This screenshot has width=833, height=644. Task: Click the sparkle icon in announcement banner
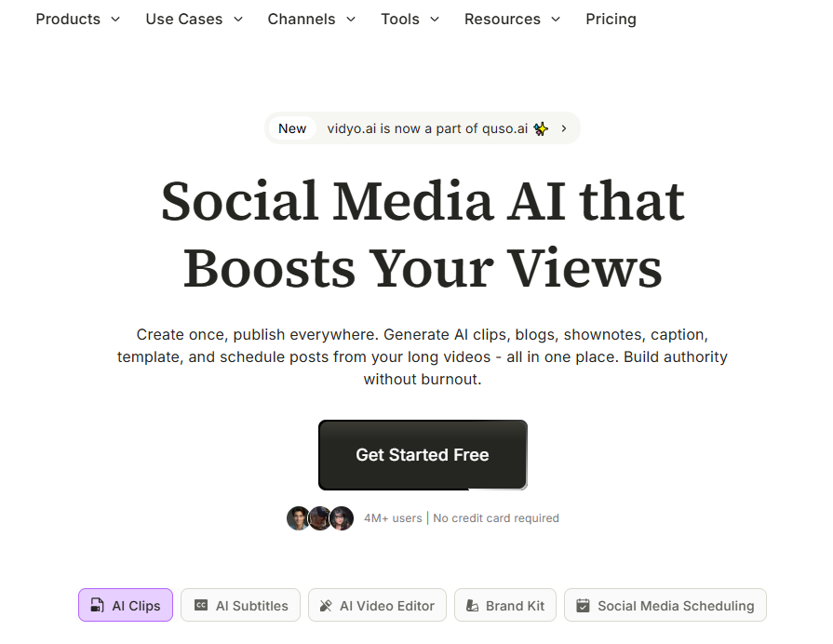point(541,128)
